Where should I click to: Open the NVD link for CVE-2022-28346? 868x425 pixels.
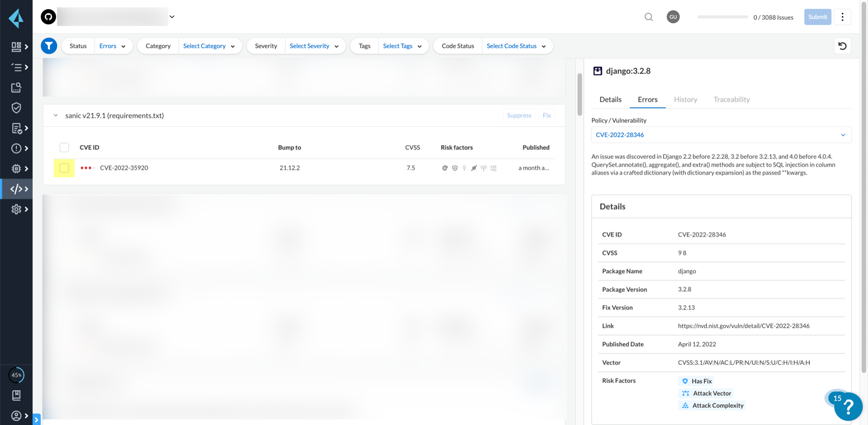coord(744,326)
